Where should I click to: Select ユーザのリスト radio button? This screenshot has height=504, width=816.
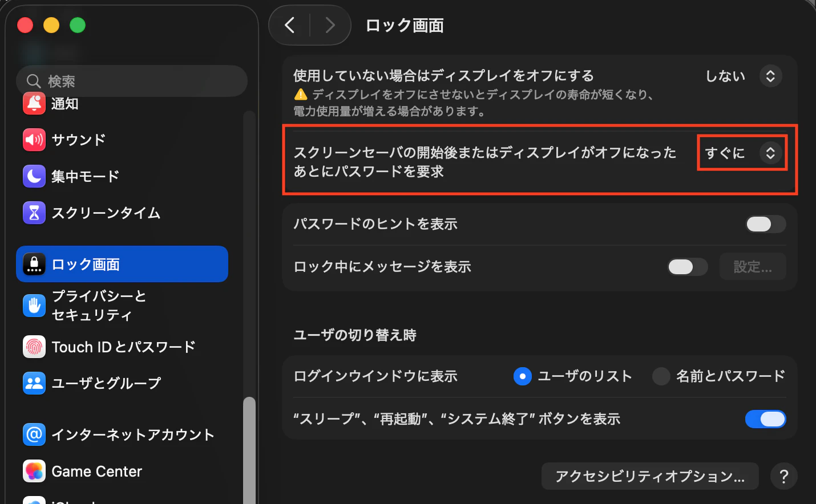523,376
